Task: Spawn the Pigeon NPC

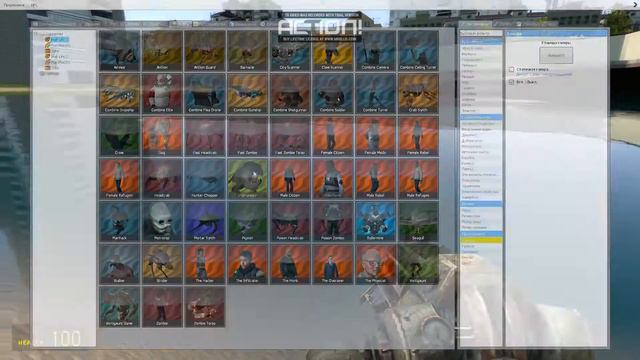Action: point(247,221)
